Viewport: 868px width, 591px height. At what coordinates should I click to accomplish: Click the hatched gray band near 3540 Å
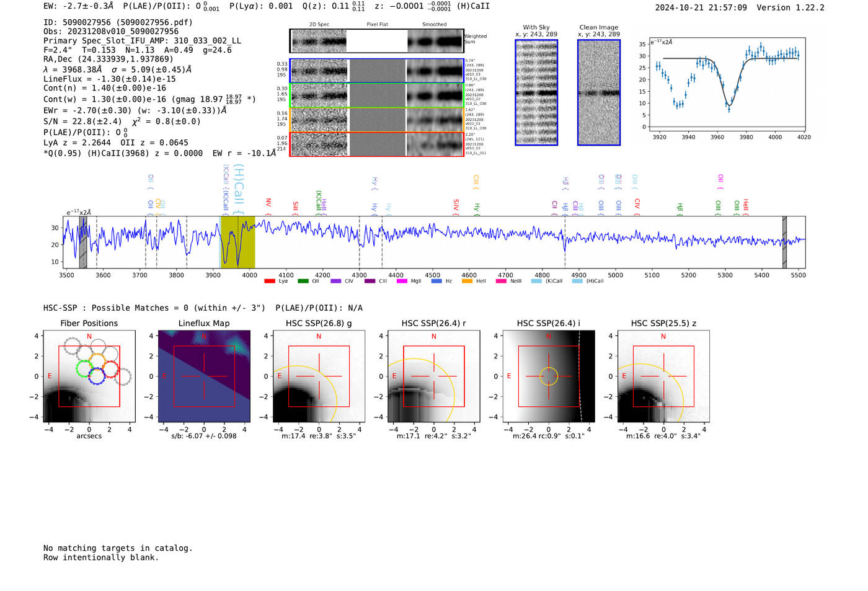click(83, 242)
